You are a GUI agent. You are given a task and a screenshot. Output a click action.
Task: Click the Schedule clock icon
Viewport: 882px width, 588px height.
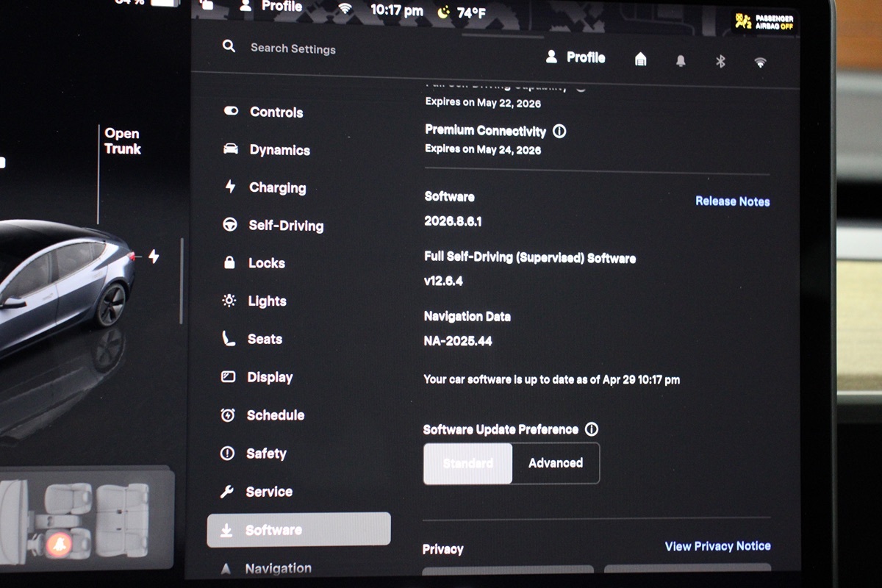(x=227, y=415)
